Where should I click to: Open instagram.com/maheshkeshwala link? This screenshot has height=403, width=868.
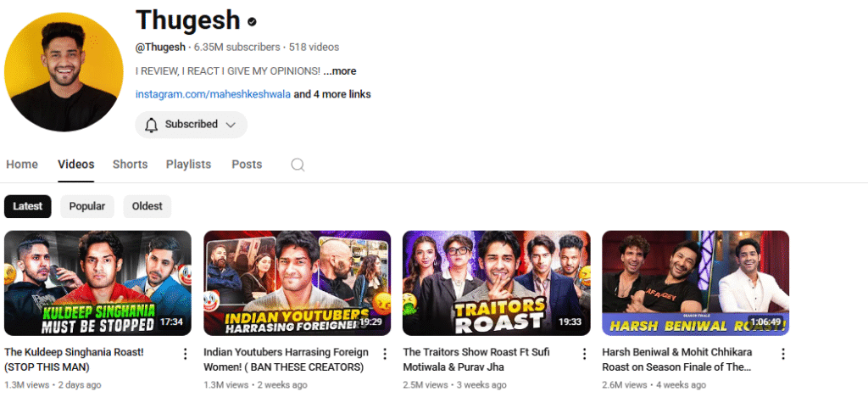(x=213, y=94)
